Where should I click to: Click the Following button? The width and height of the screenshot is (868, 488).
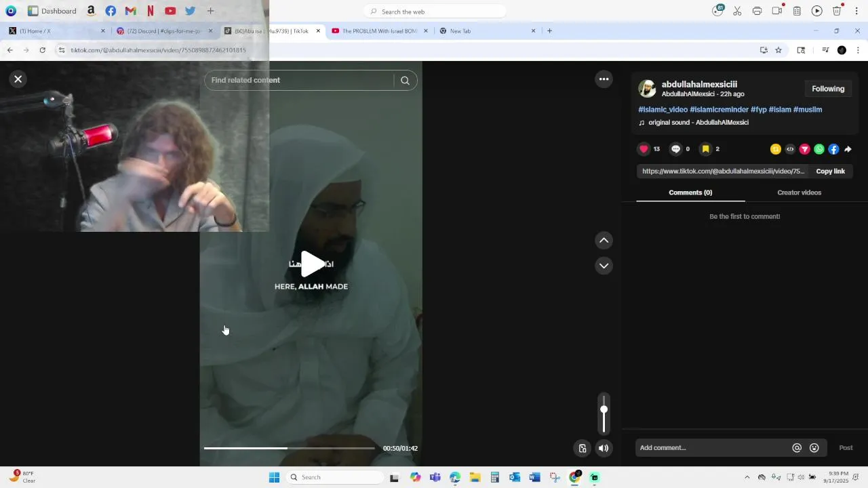pos(828,89)
